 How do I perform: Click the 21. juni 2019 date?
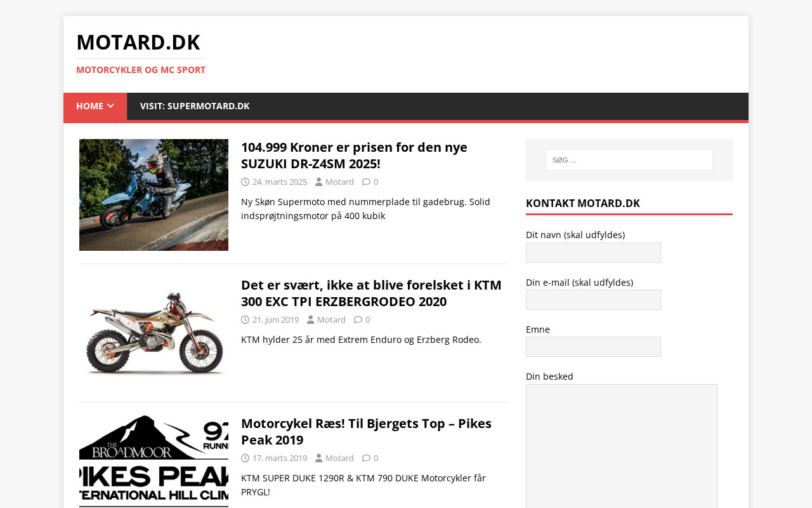[x=275, y=319]
